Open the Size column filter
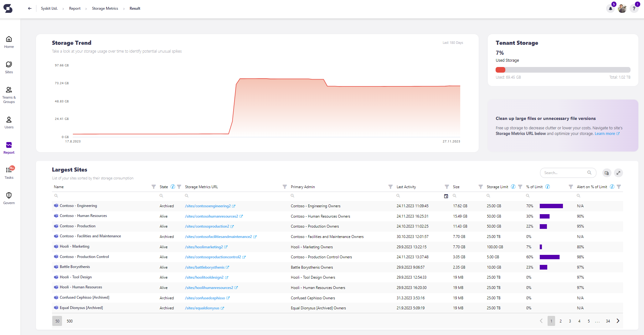This screenshot has height=335, width=644. (x=481, y=187)
